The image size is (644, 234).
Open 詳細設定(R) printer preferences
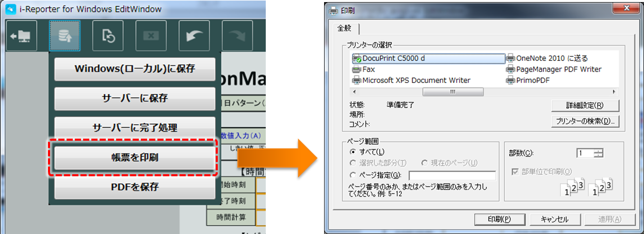(x=585, y=106)
